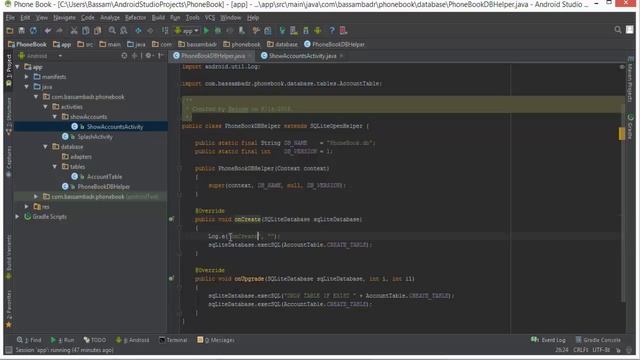Open the Android project view dropdown

tap(40, 56)
